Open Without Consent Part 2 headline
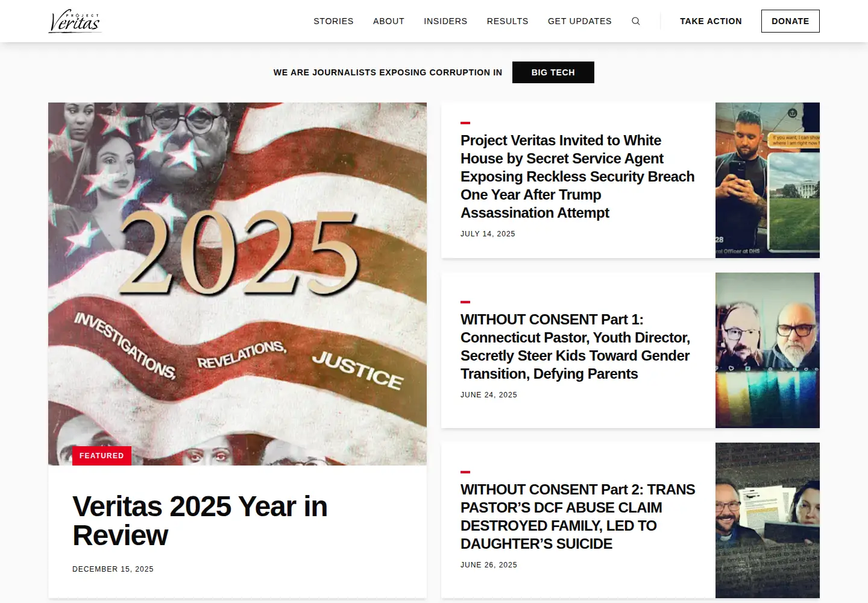Viewport: 868px width, 603px height. pos(577,517)
